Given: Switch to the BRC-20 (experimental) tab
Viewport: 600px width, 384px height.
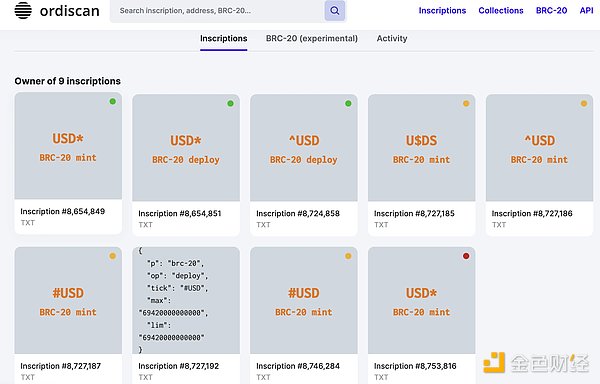Looking at the screenshot, I should [312, 39].
